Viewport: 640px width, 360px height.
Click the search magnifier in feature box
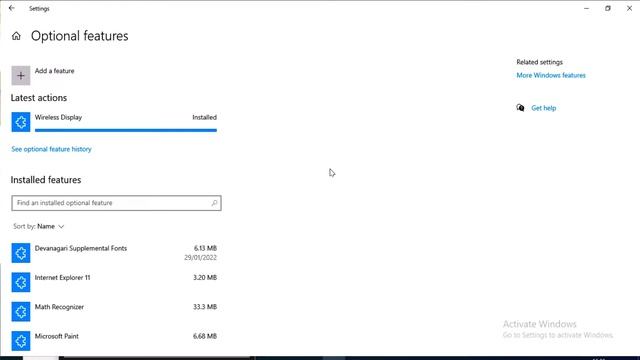214,203
